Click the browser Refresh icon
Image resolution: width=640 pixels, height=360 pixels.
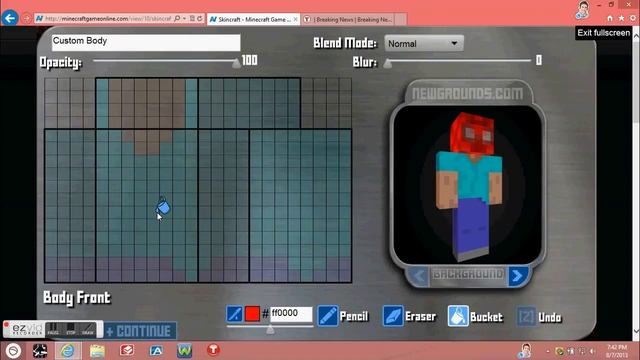coord(200,19)
